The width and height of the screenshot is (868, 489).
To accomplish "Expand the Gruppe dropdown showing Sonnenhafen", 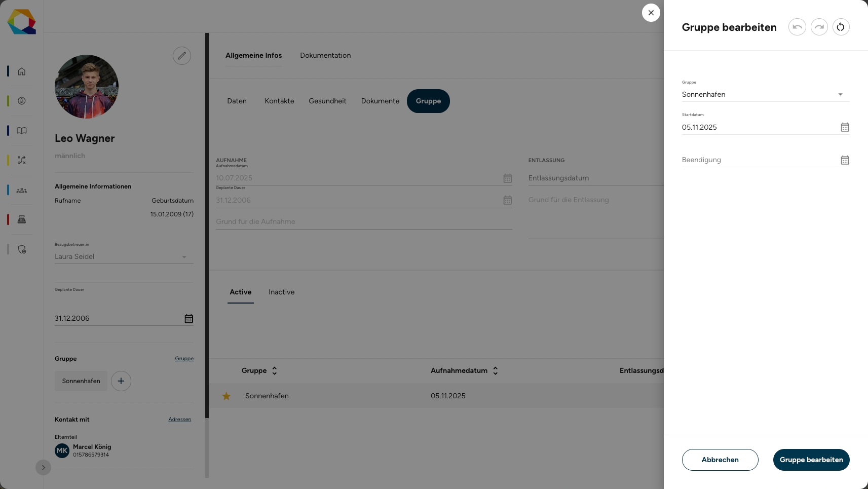I will [765, 94].
